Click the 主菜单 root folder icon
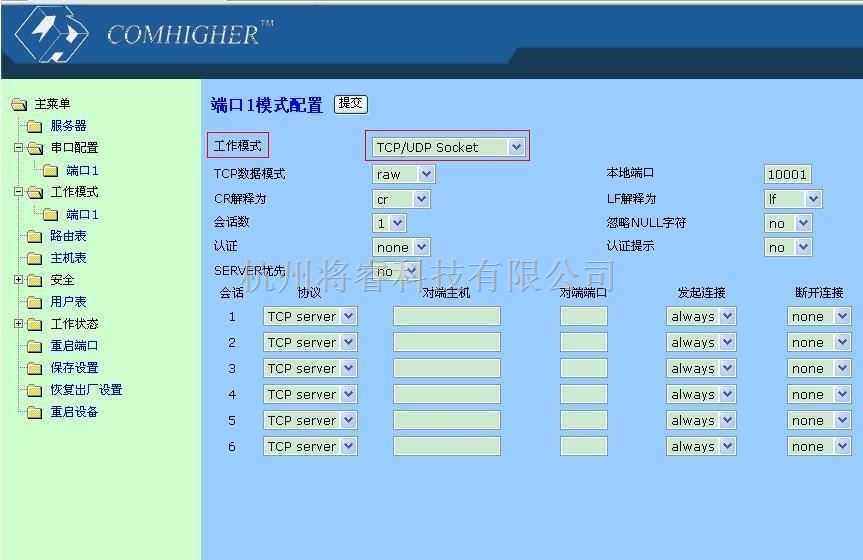 point(20,104)
